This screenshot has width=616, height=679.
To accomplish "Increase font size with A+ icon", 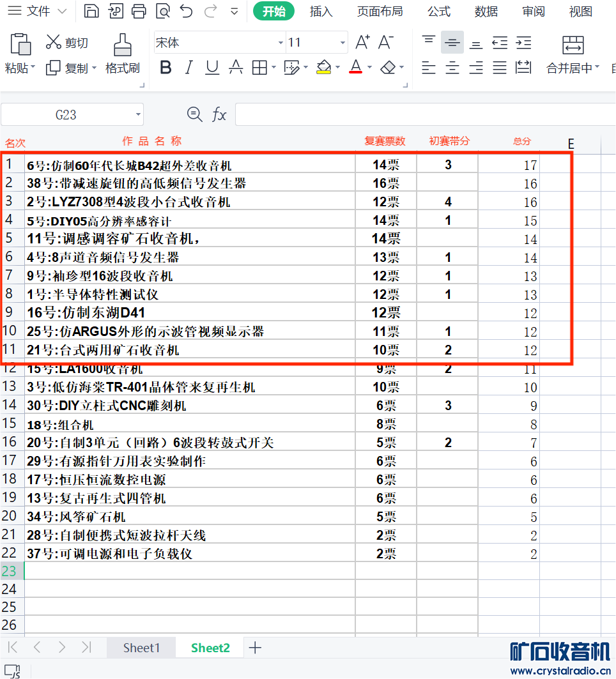I will coord(362,42).
